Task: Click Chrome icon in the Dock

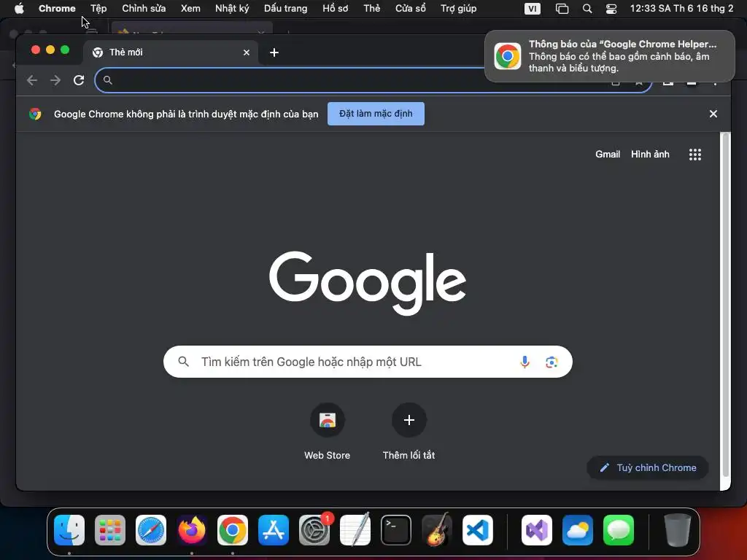Action: (x=233, y=530)
